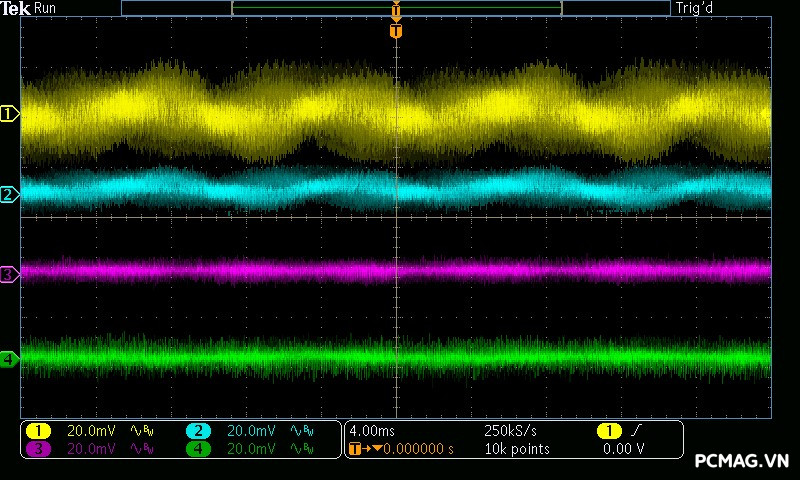
Task: Click channel 1 bandwidth limit icon
Action: [x=140, y=431]
